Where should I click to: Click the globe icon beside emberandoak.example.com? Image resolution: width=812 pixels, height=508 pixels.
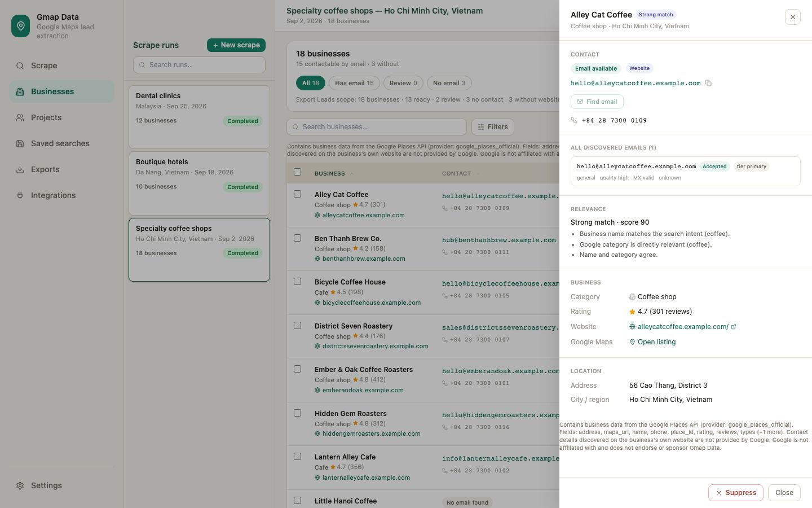pos(317,390)
